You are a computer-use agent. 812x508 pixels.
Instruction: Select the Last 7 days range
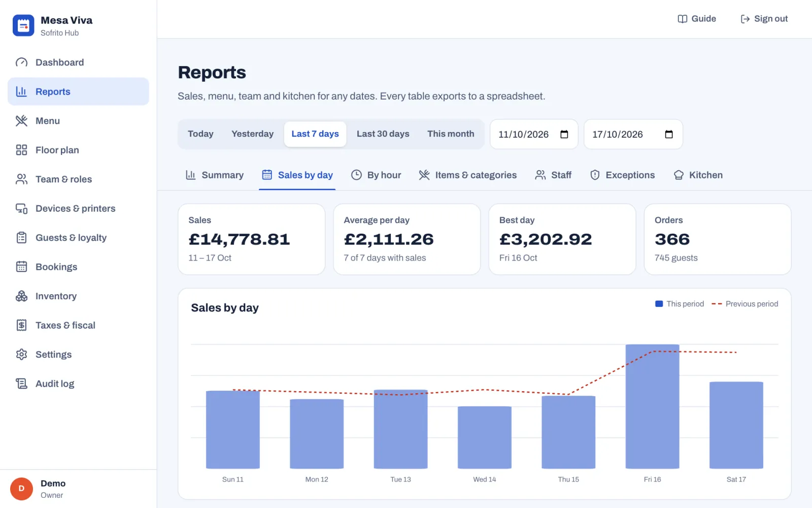(315, 134)
